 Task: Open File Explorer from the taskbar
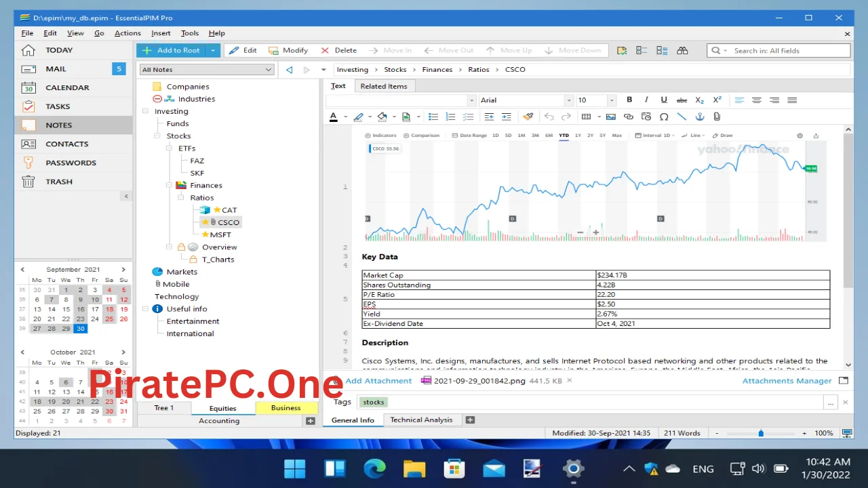414,468
